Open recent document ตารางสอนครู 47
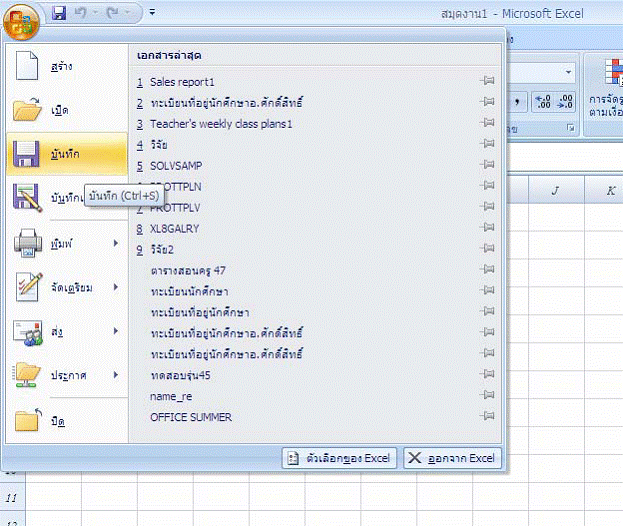Image resolution: width=623 pixels, height=526 pixels. click(x=315, y=271)
